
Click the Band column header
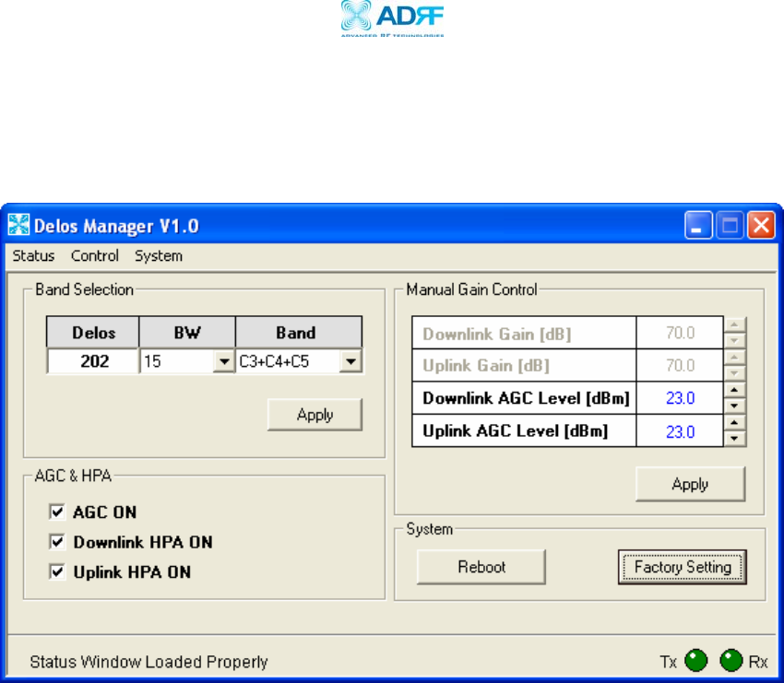tap(299, 332)
